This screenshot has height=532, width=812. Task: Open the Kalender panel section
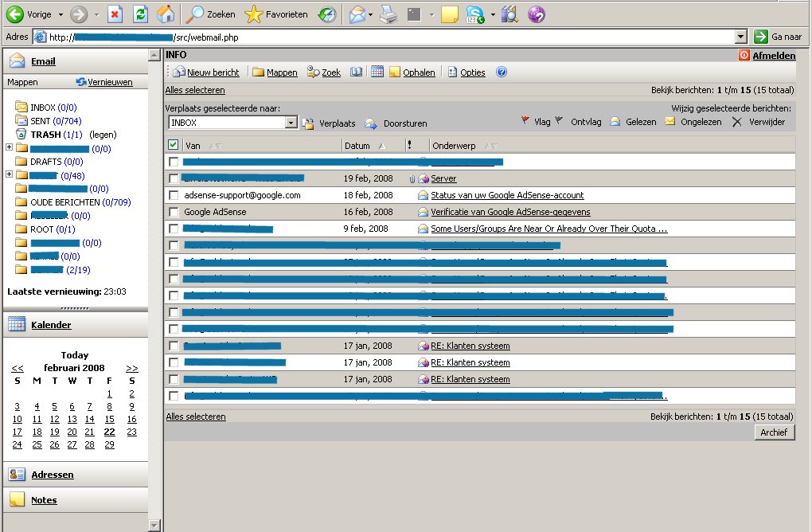tap(51, 325)
